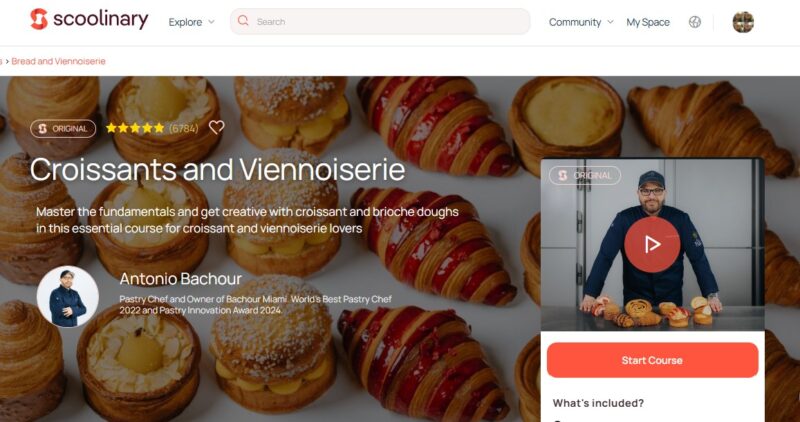Toggle the heart favorite icon
This screenshot has height=422, width=800.
click(x=216, y=128)
